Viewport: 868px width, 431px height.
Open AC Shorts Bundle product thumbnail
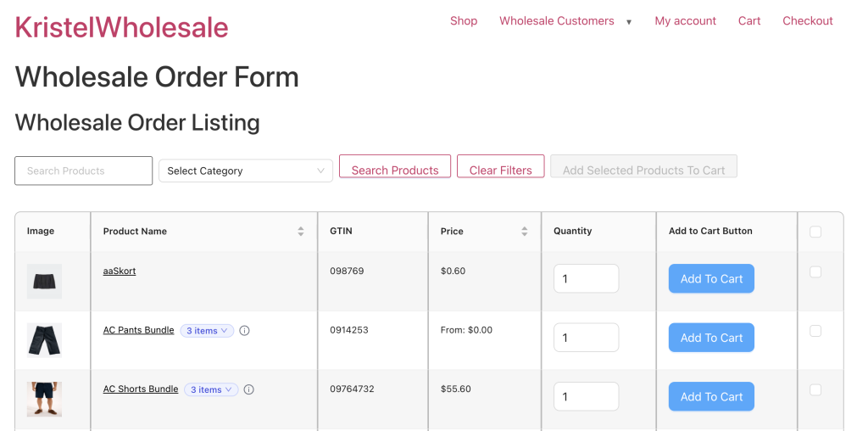click(x=44, y=399)
